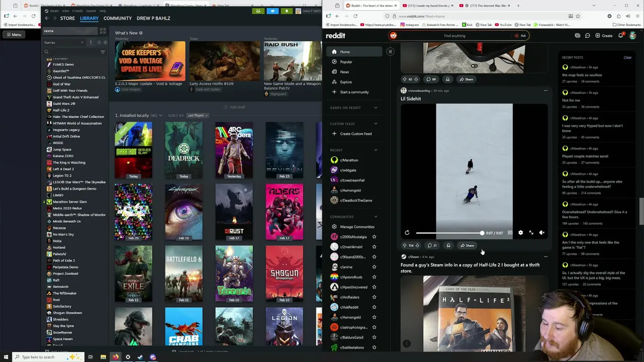Switch Steam library to grid collections view
The image size is (644, 362).
coord(103,31)
